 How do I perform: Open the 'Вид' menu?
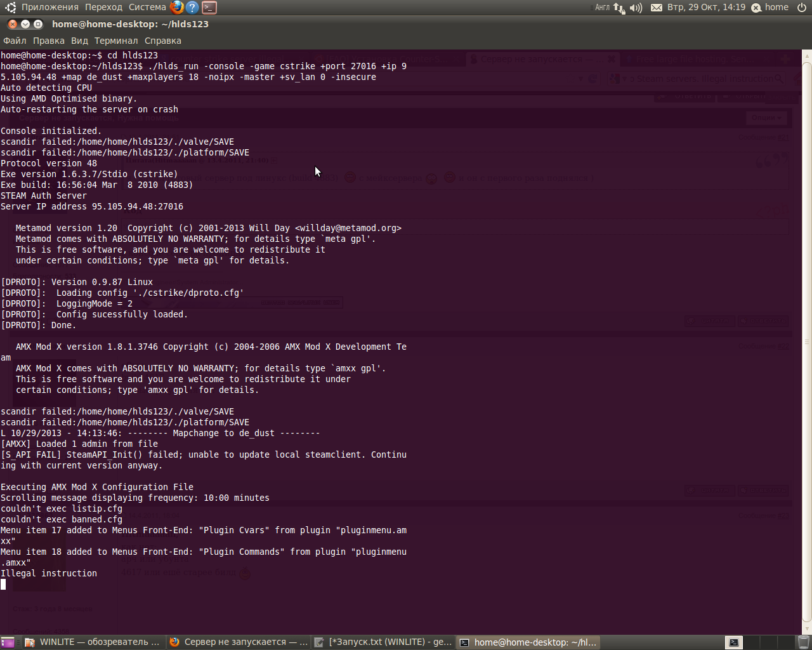(79, 41)
